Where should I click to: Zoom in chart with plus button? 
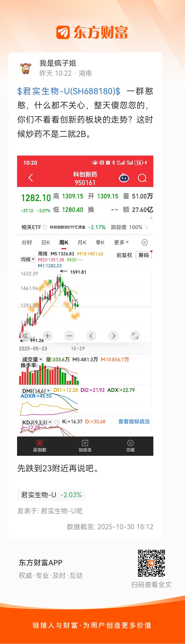(x=47, y=336)
